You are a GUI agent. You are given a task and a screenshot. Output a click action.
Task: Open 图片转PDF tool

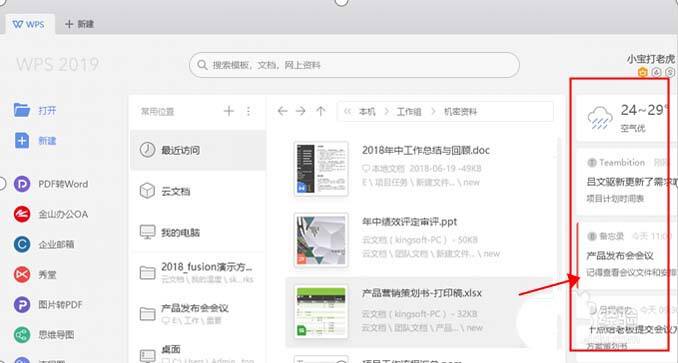pyautogui.click(x=48, y=305)
